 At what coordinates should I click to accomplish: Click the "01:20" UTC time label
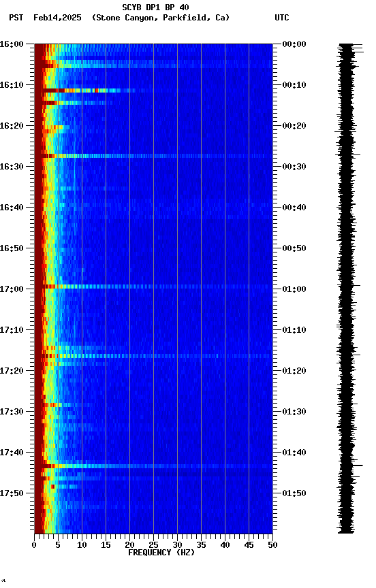pyautogui.click(x=294, y=372)
